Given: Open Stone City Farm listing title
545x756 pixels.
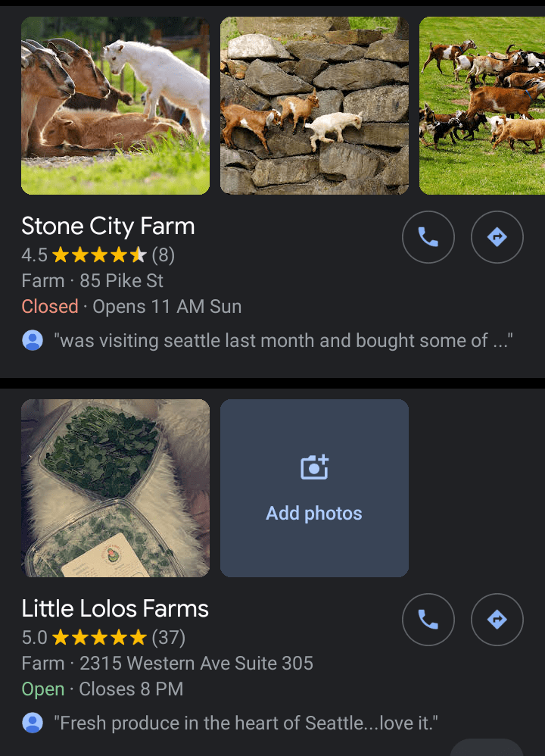Looking at the screenshot, I should (108, 226).
